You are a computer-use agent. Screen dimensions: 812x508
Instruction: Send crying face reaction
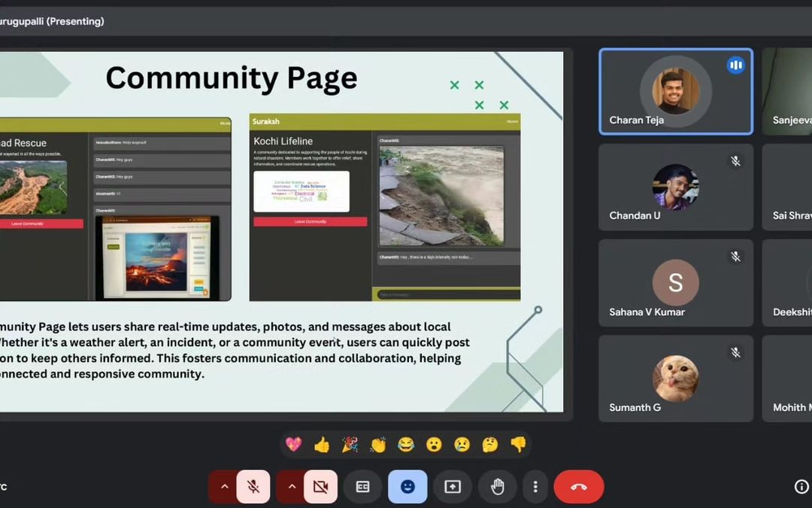(462, 445)
